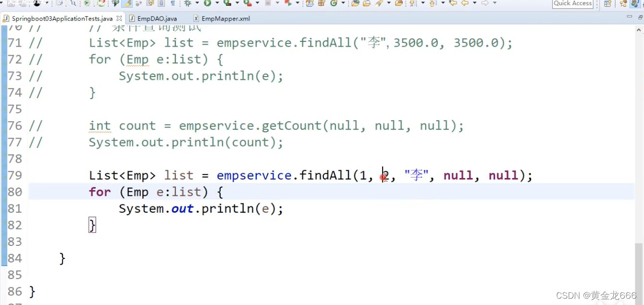Click the Debug bug icon

187,3
